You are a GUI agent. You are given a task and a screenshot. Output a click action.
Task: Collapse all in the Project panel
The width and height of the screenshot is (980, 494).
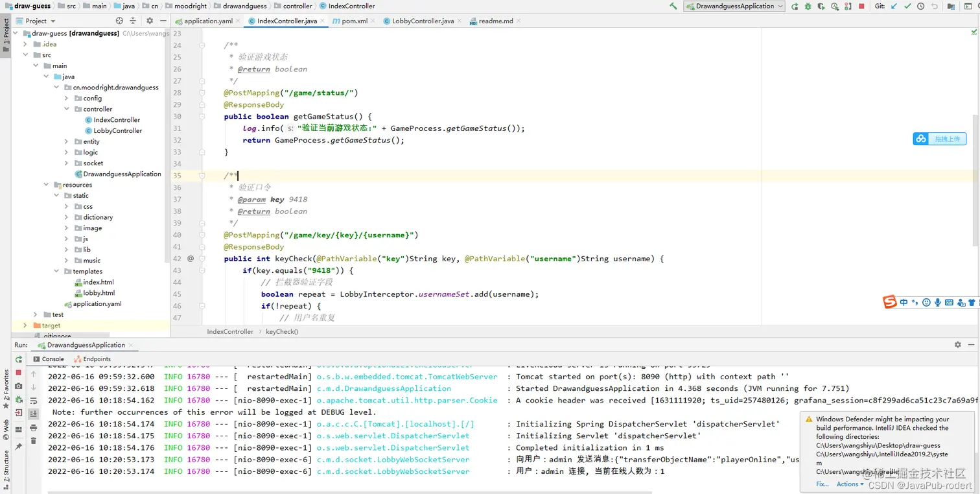pos(133,21)
